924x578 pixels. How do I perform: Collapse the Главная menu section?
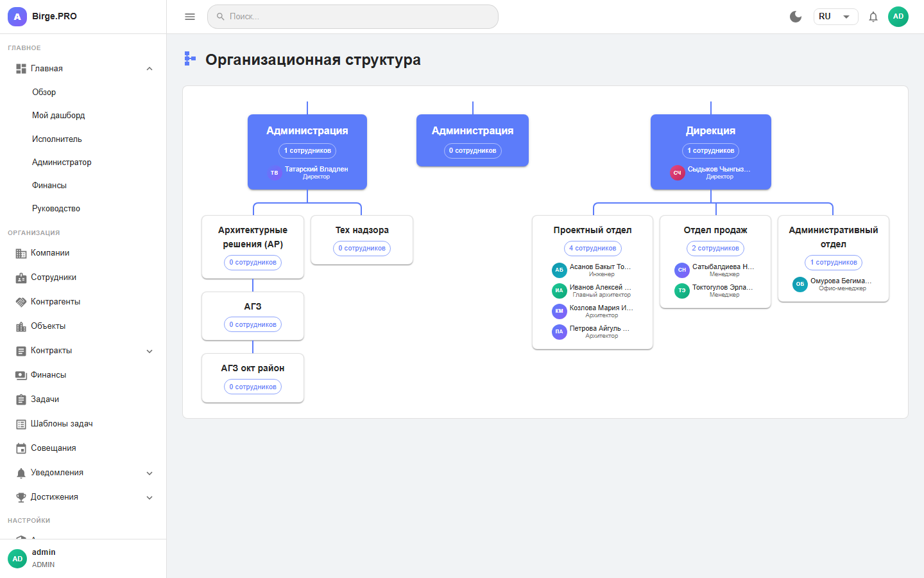coord(150,68)
